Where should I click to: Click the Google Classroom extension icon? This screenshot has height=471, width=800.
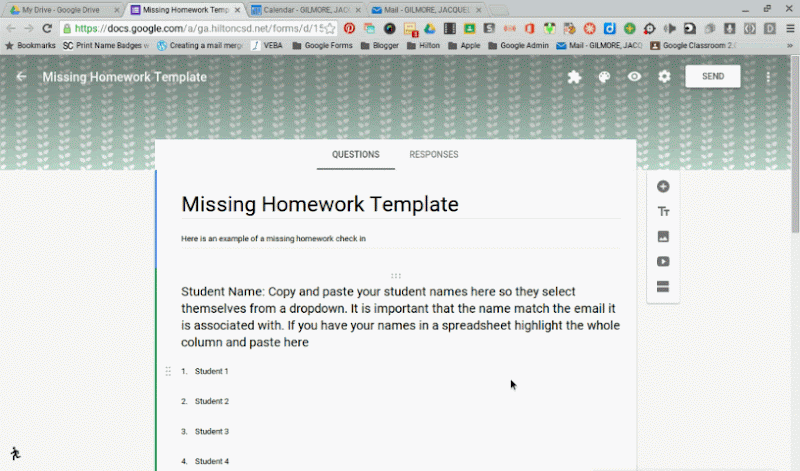coord(469,29)
